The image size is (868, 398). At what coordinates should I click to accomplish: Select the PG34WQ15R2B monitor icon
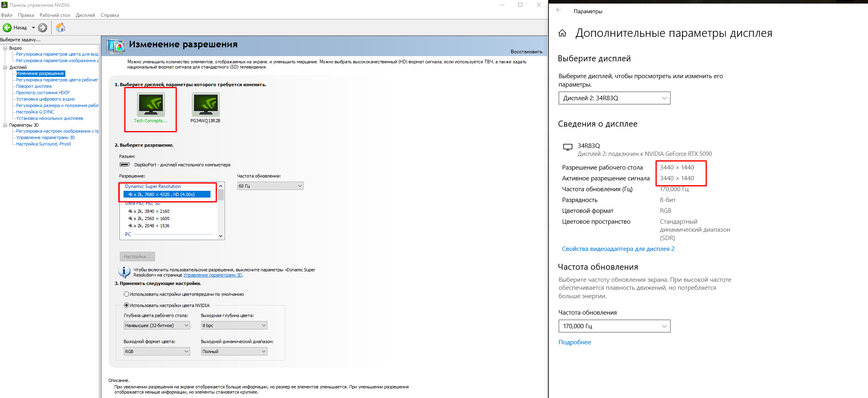point(206,105)
